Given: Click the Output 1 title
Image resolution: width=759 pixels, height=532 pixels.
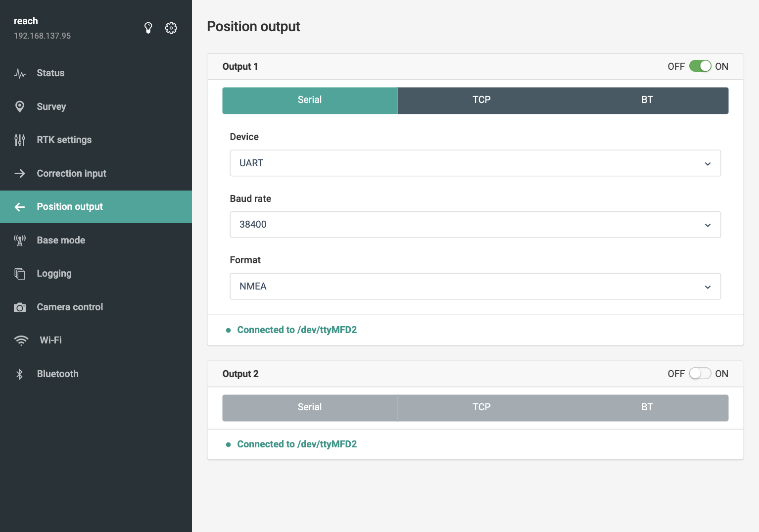Looking at the screenshot, I should point(240,67).
